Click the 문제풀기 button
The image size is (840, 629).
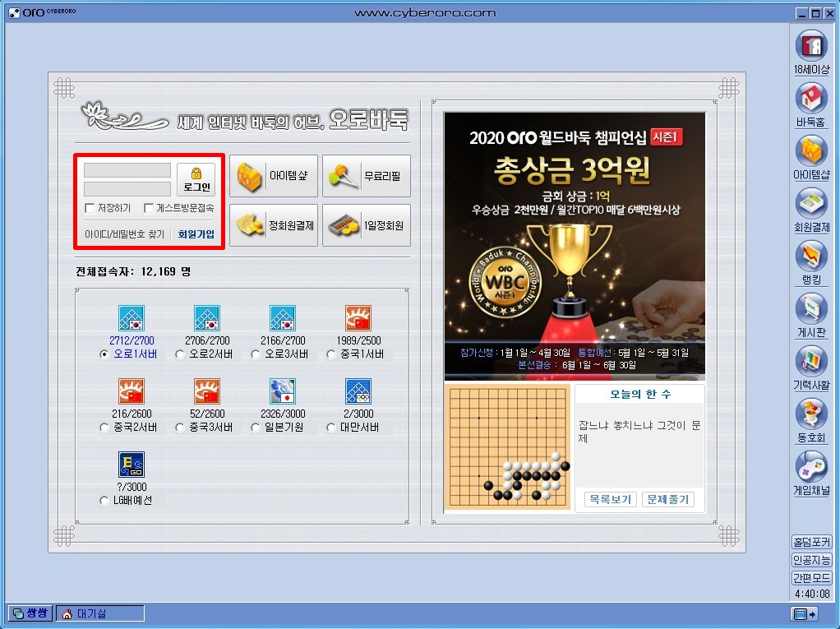667,499
